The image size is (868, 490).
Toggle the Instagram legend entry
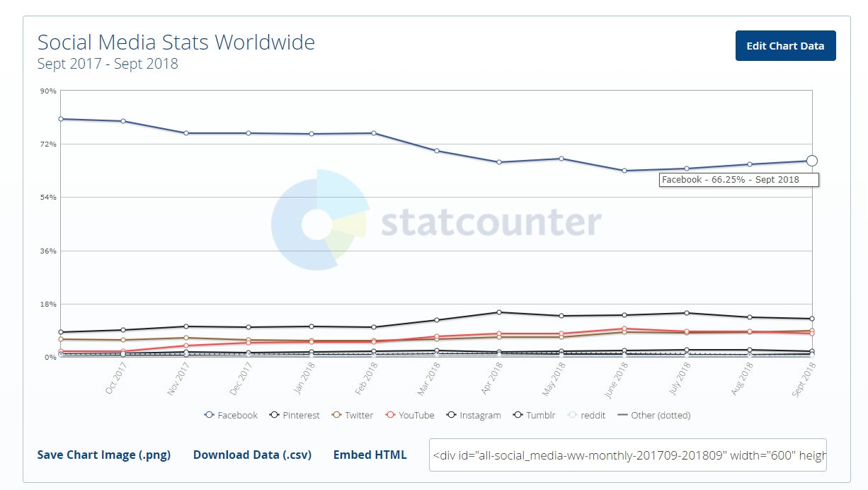point(474,415)
